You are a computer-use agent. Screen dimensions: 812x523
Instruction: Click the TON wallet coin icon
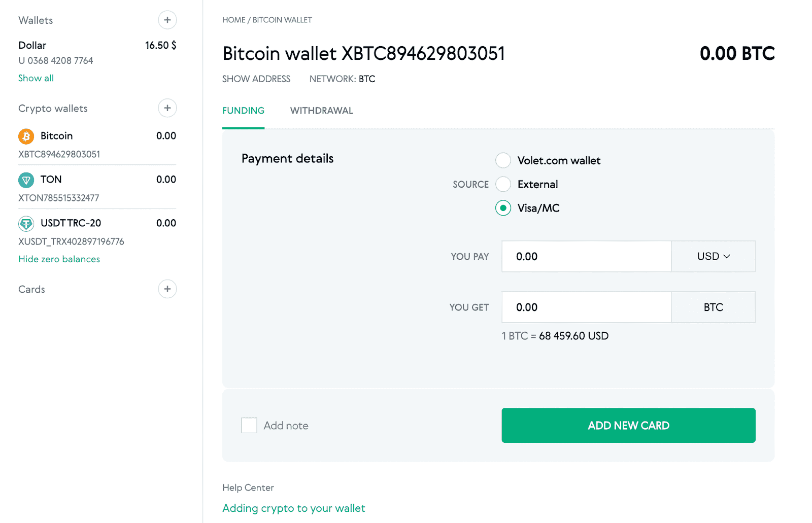[26, 180]
